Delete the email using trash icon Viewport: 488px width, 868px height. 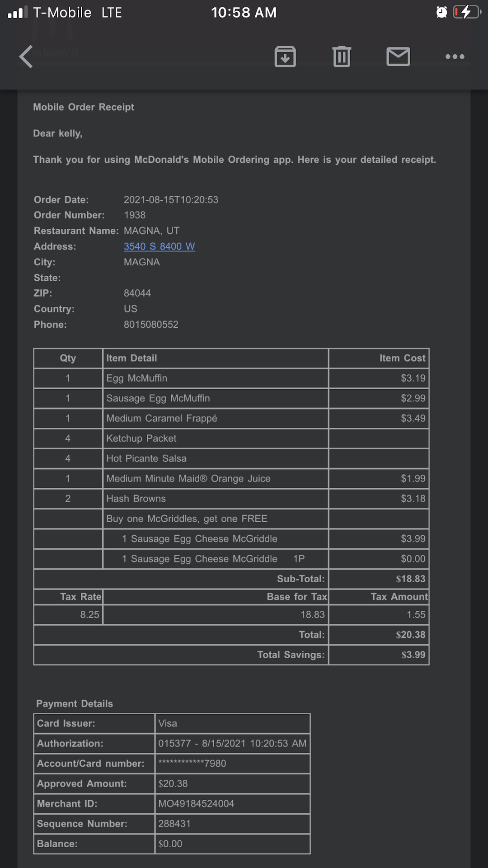(x=342, y=57)
